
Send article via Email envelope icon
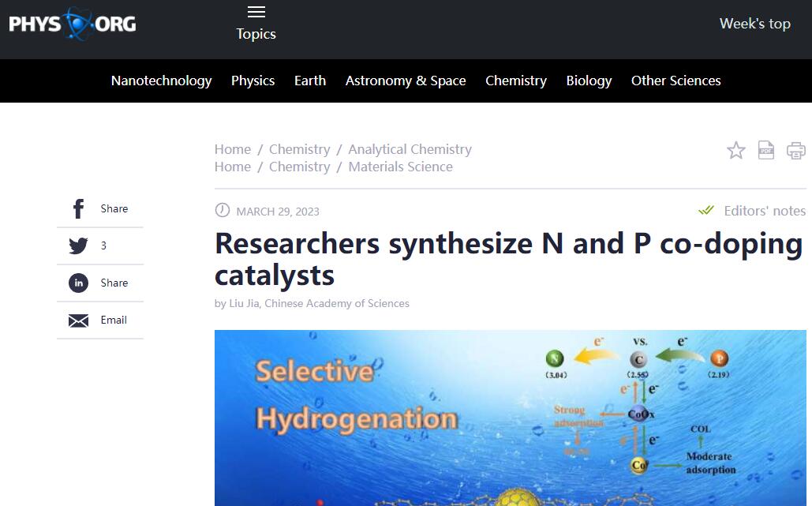(x=78, y=320)
